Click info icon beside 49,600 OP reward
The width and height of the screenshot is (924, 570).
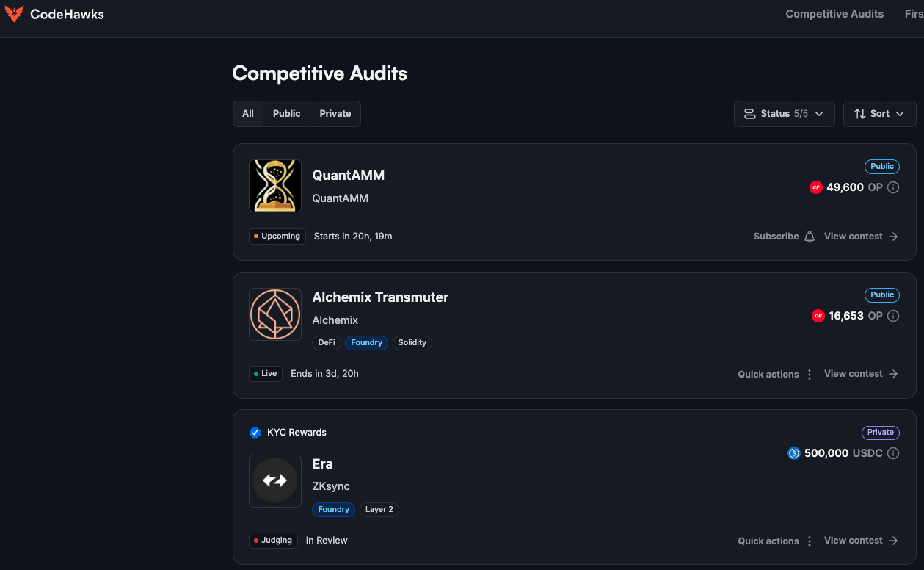point(893,187)
